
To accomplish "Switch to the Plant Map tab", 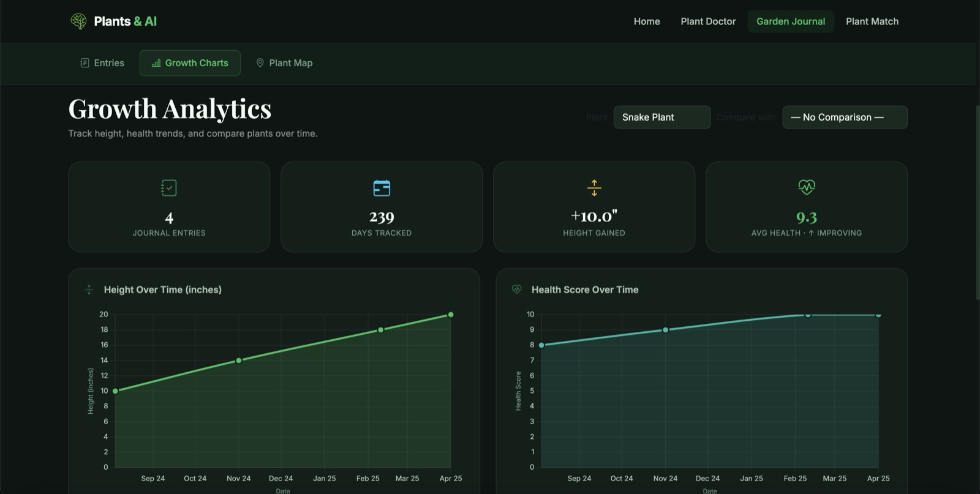I will coord(284,63).
